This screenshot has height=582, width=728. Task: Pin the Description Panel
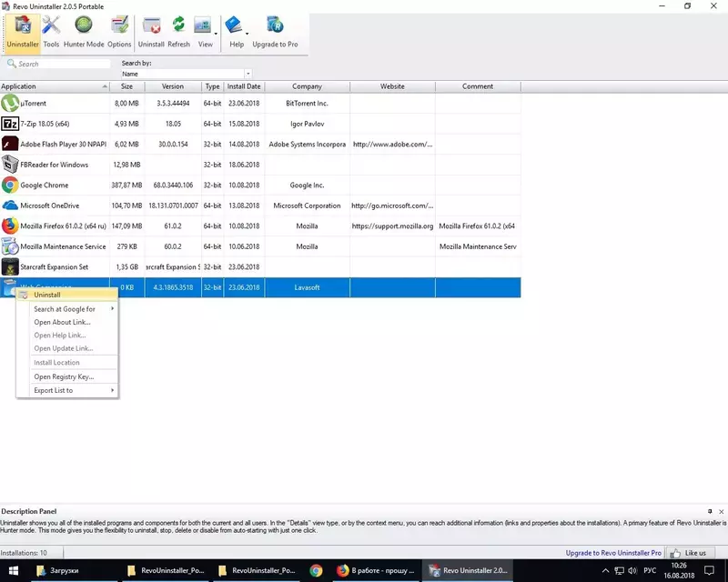coord(710,511)
